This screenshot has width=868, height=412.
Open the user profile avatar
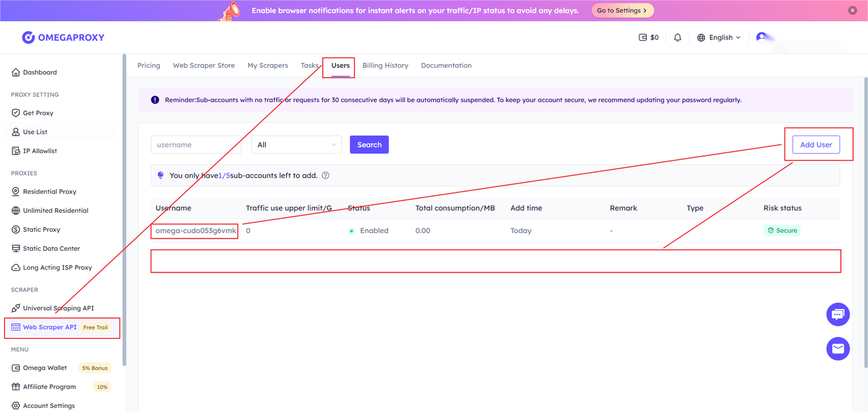(762, 37)
